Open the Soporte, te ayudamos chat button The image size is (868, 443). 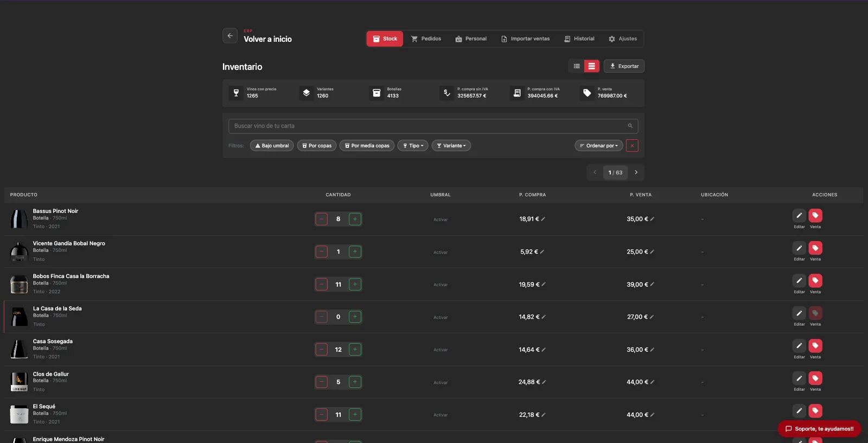pos(819,429)
